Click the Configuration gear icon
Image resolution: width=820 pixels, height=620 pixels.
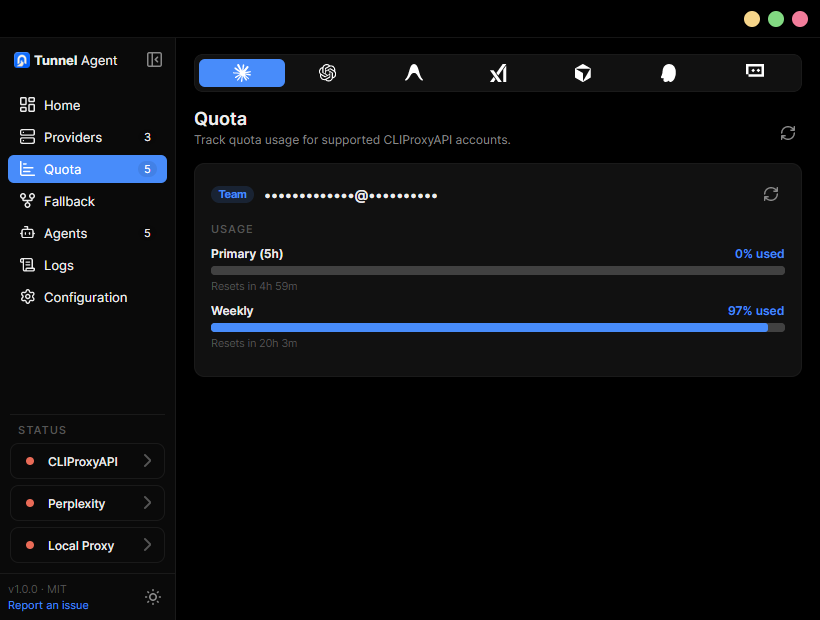tap(27, 297)
